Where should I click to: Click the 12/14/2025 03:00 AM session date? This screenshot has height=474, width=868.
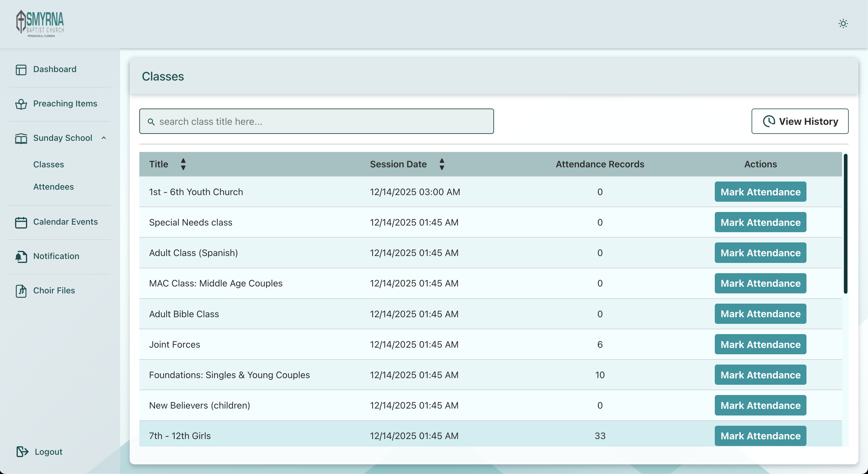415,192
